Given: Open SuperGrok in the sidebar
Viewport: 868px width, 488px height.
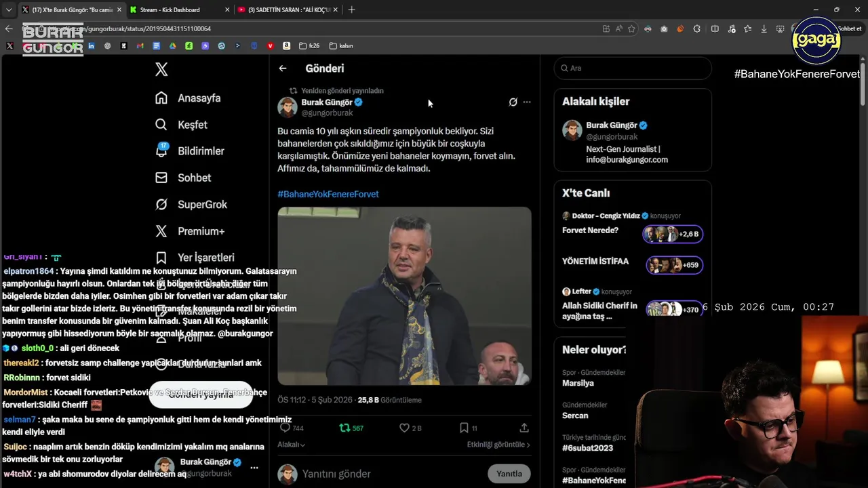Looking at the screenshot, I should [x=191, y=204].
